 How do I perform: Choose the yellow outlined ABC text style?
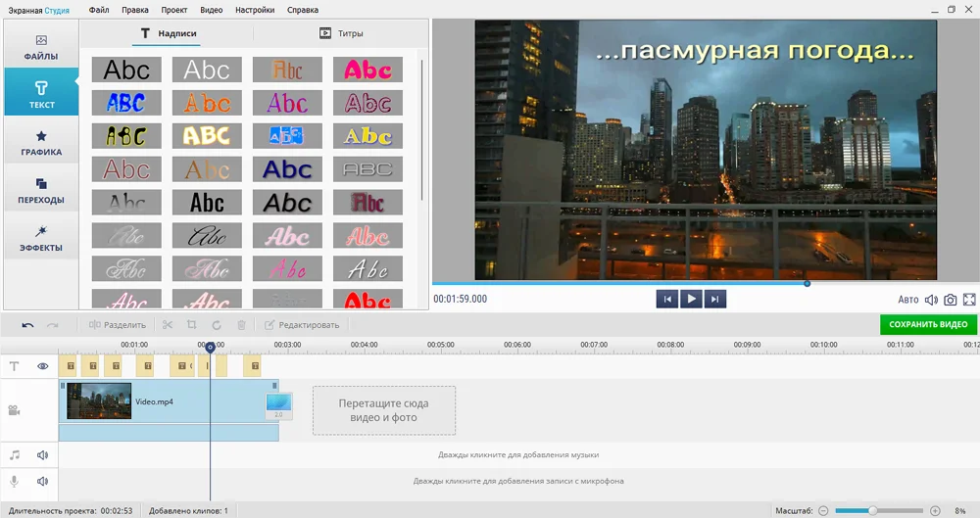[207, 136]
